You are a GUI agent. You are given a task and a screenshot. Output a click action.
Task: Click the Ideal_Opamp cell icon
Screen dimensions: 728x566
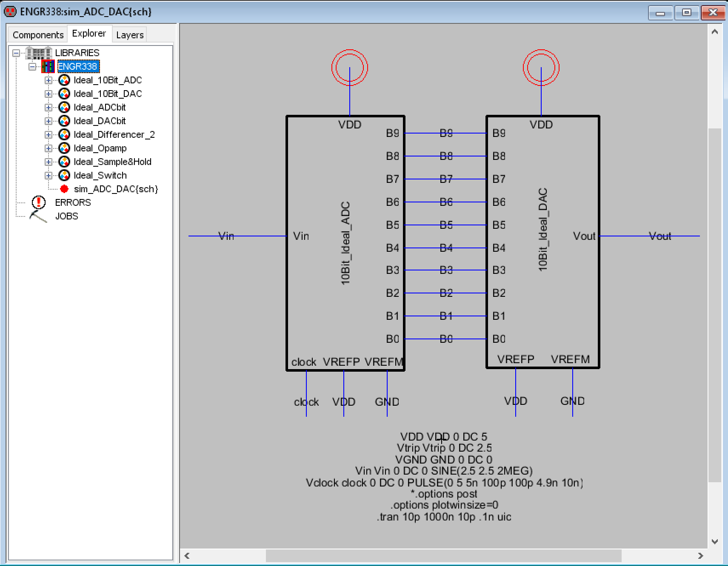64,148
